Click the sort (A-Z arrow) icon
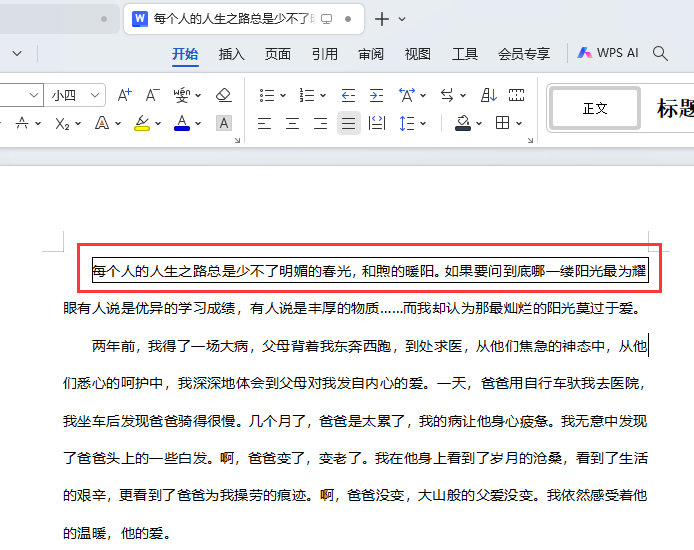This screenshot has height=550, width=694. click(x=489, y=95)
